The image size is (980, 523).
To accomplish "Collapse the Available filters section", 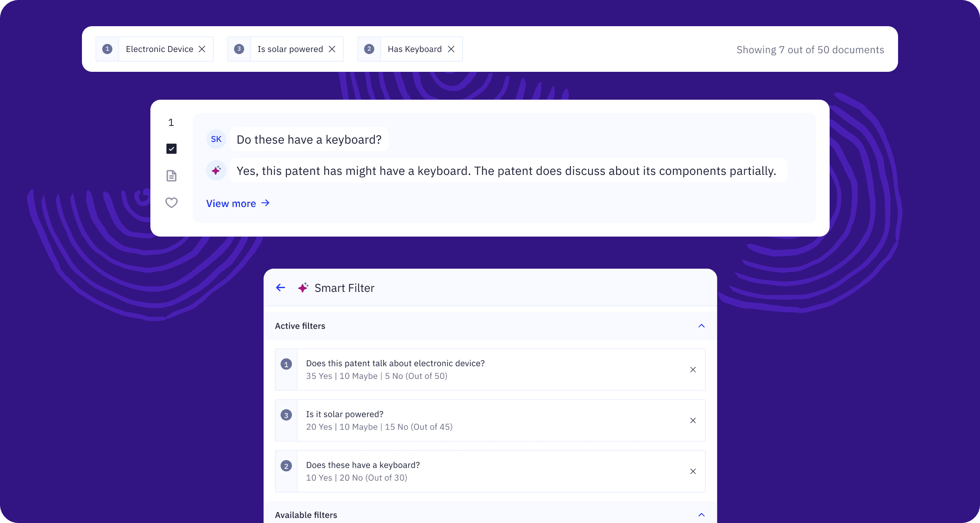I will coord(701,515).
